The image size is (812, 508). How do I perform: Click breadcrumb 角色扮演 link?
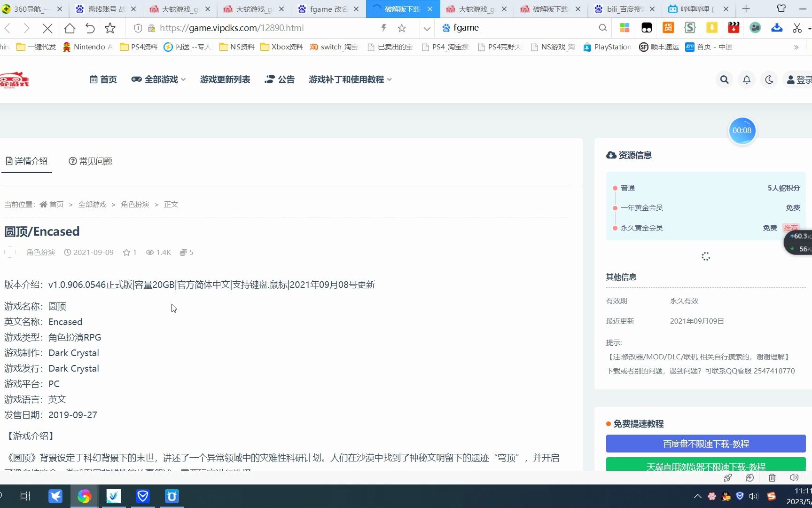pos(135,205)
